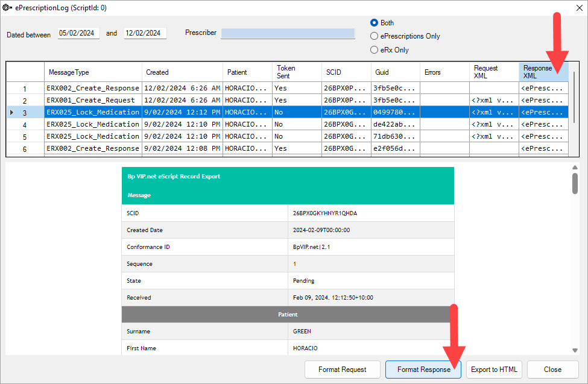Click the end date field 12/02/2024

[x=145, y=33]
